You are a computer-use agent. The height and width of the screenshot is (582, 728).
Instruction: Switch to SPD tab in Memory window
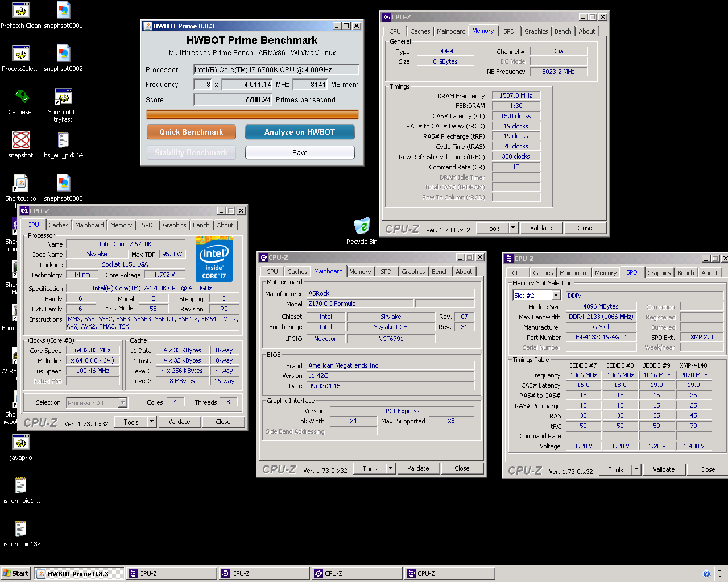click(509, 31)
